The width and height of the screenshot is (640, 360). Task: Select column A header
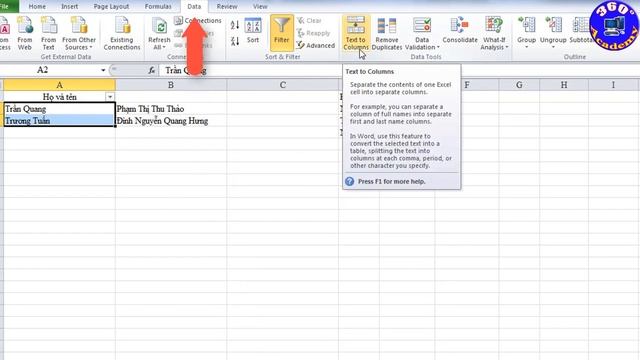pos(59,85)
